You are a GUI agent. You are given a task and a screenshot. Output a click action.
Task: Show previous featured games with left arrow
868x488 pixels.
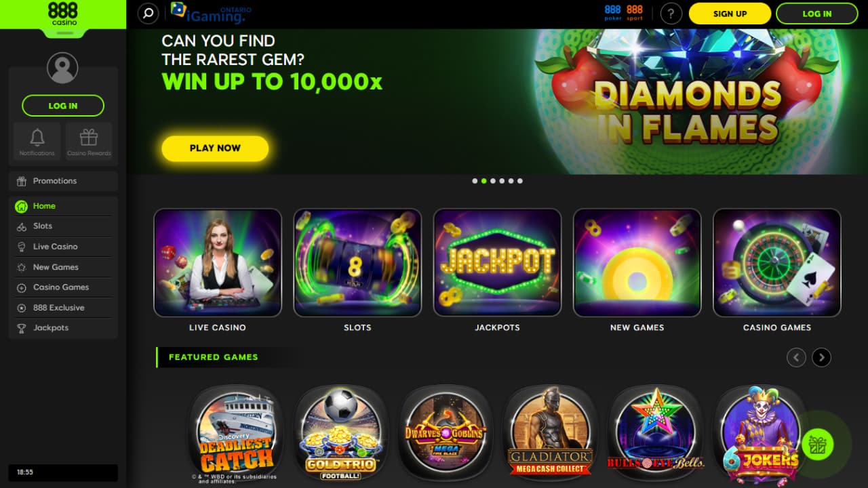(x=796, y=357)
